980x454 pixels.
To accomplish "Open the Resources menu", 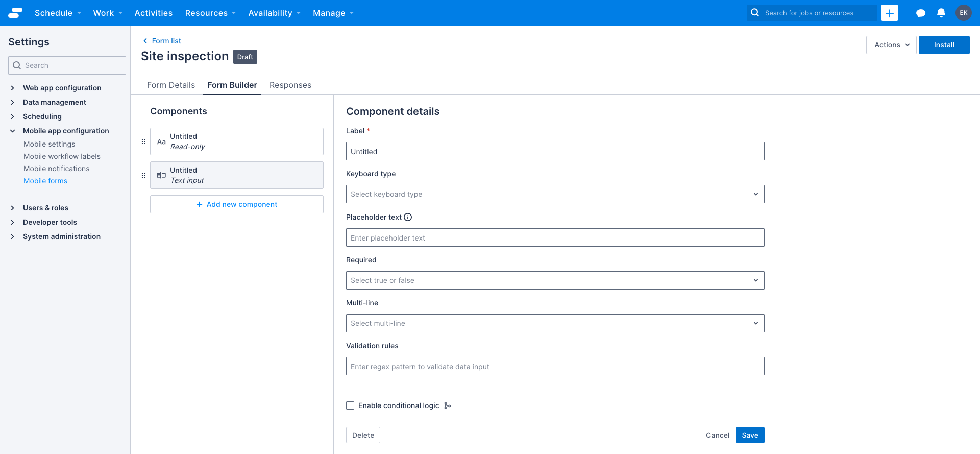I will point(210,13).
